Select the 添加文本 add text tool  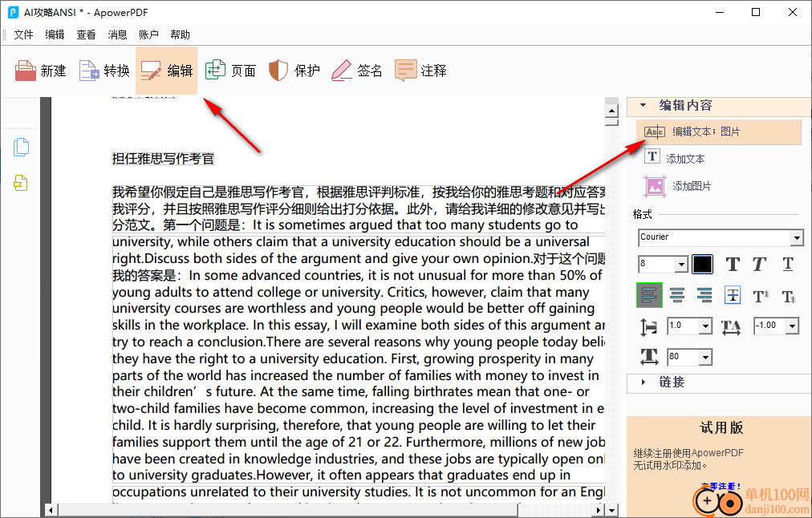pos(674,158)
